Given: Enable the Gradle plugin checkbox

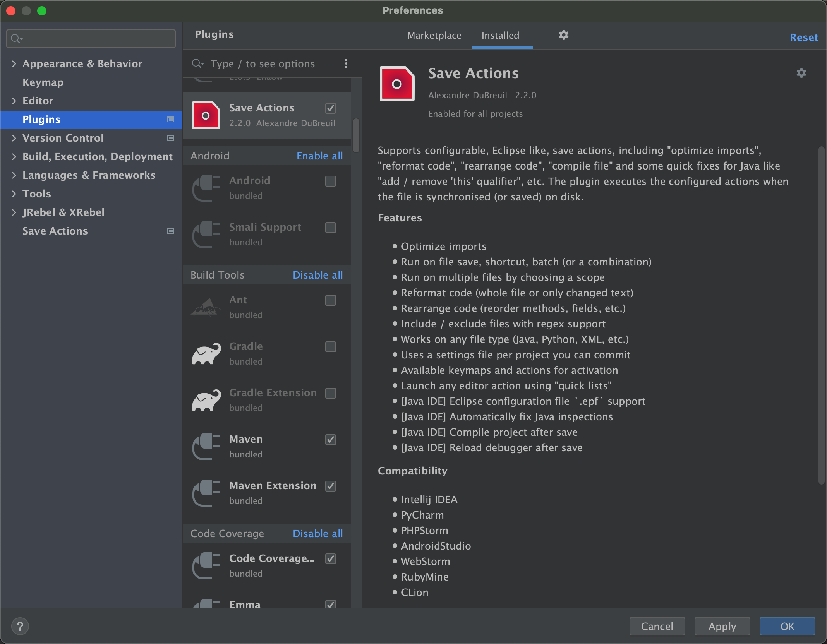Looking at the screenshot, I should [x=331, y=347].
